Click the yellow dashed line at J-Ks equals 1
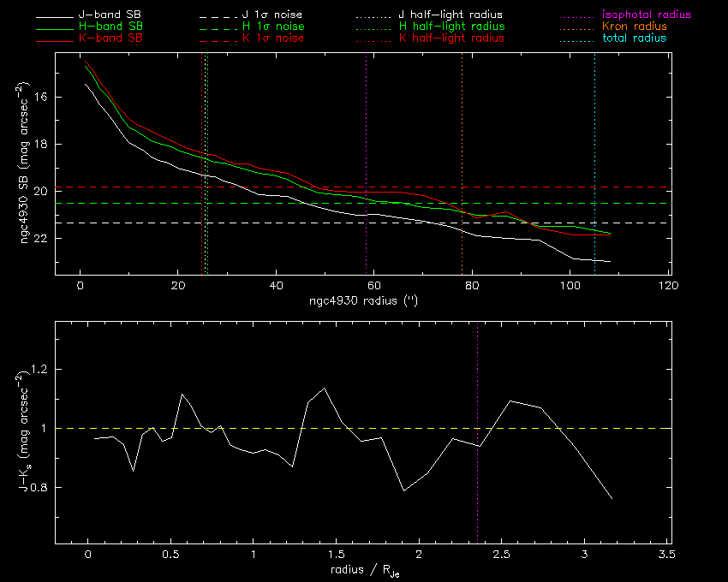The image size is (728, 582). [x=363, y=428]
